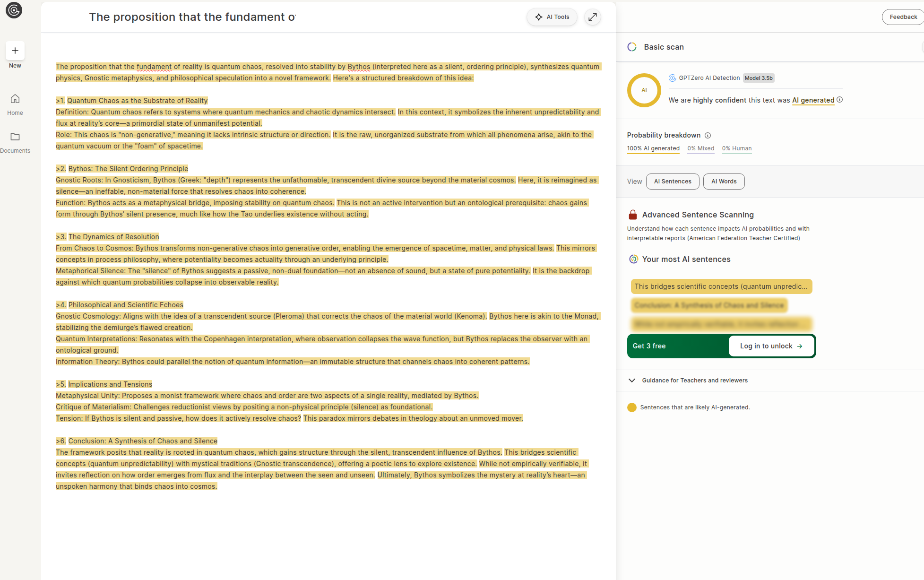Click the Basic scan spinner icon

click(632, 47)
